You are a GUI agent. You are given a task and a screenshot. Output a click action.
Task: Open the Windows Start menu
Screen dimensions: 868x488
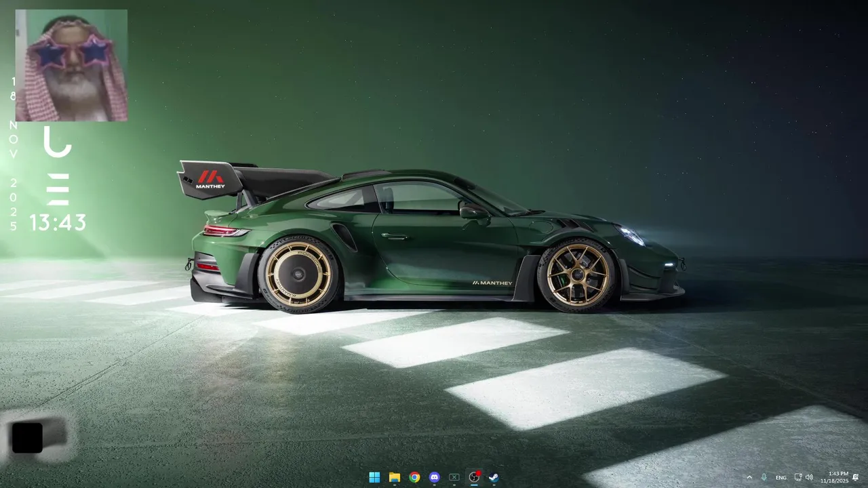coord(374,477)
